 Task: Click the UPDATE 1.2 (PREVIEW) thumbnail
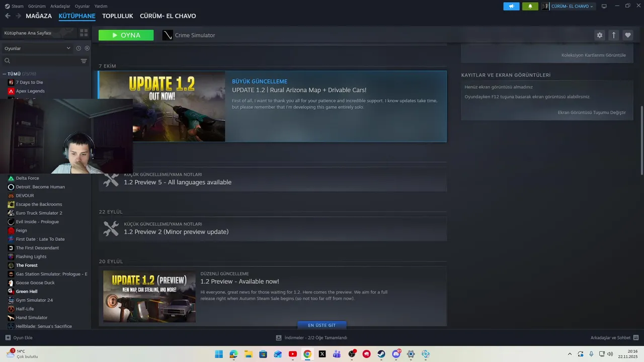click(x=149, y=297)
